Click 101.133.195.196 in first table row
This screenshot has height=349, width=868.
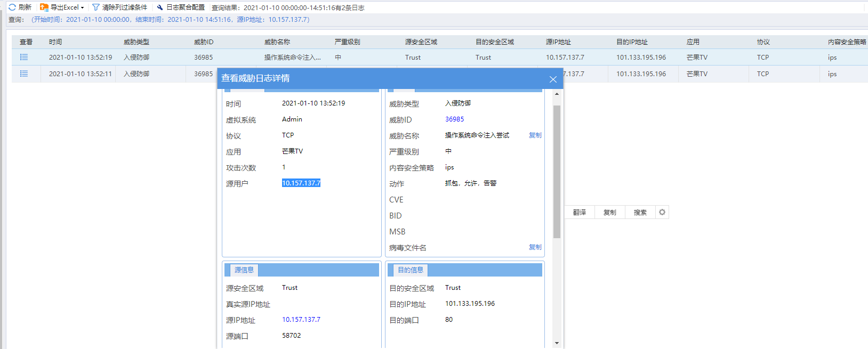(x=641, y=57)
